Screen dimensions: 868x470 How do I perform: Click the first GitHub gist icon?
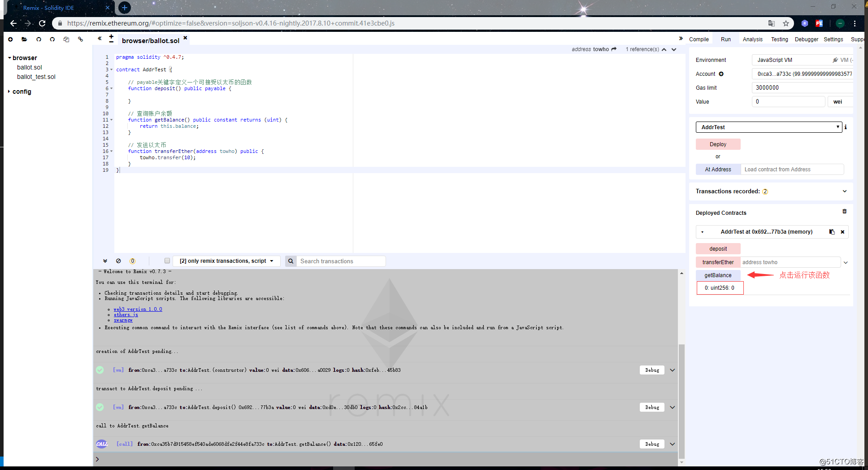coord(39,39)
